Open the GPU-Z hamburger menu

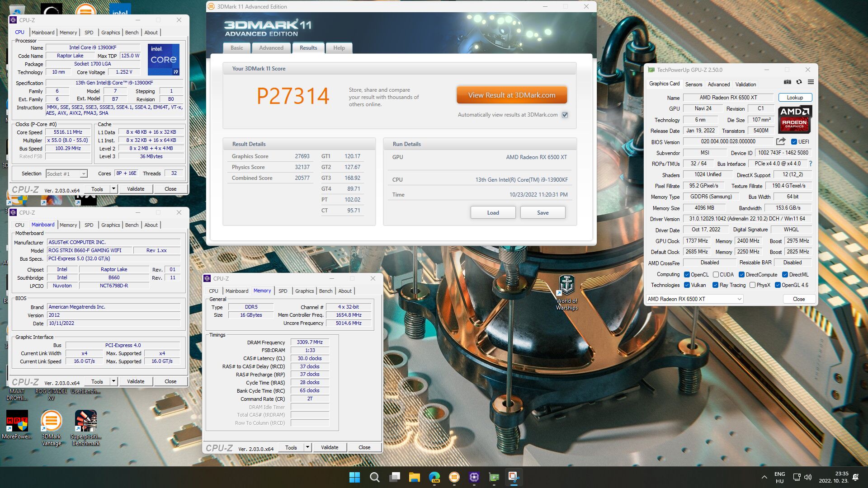[x=811, y=82]
